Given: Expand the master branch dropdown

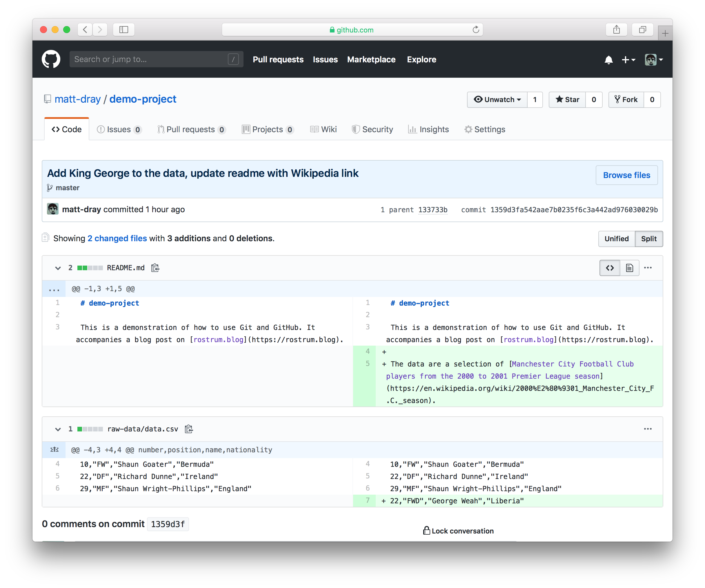Looking at the screenshot, I should [66, 187].
